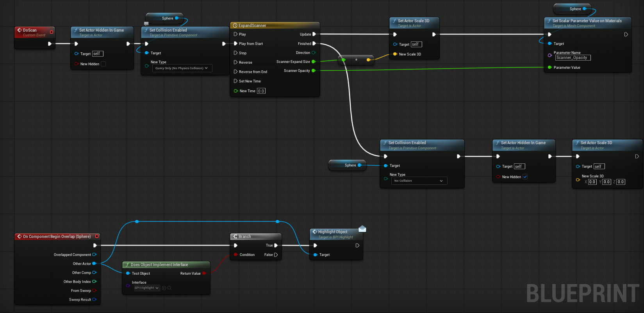Image resolution: width=644 pixels, height=313 pixels.
Task: Click the Play input pin on ExpandScanner
Action: point(235,34)
